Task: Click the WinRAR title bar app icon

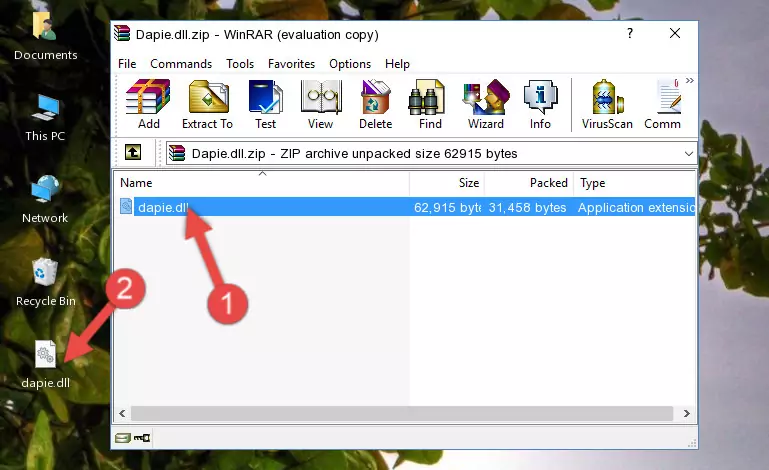Action: pos(122,34)
